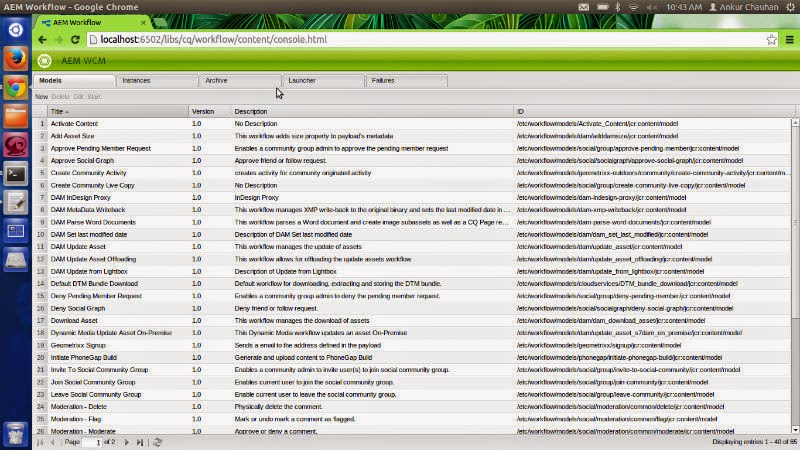Image resolution: width=800 pixels, height=450 pixels.
Task: Open the mail indicator in top panel
Action: click(584, 7)
